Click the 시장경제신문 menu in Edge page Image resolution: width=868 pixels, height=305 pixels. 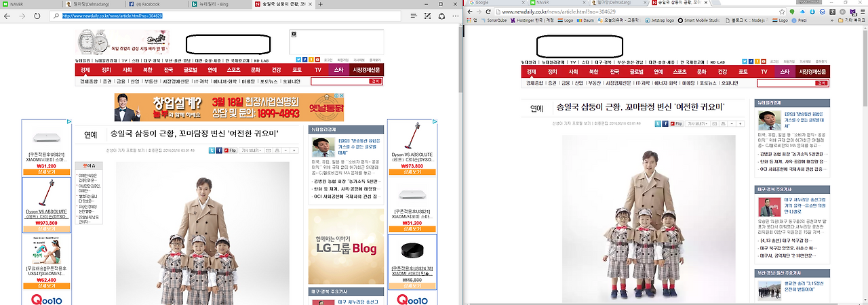pos(368,70)
